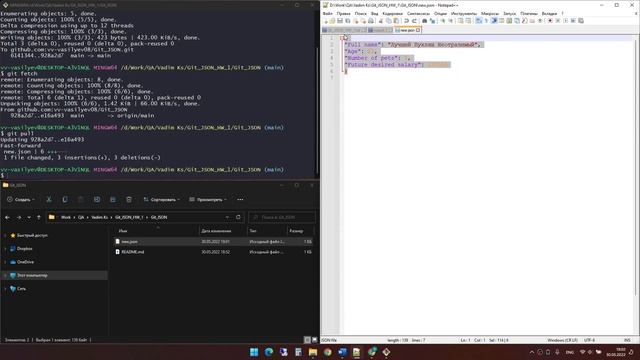Screen dimensions: 640x360
Task: Click QA breadcrumb in Explorer address bar
Action: (x=81, y=218)
